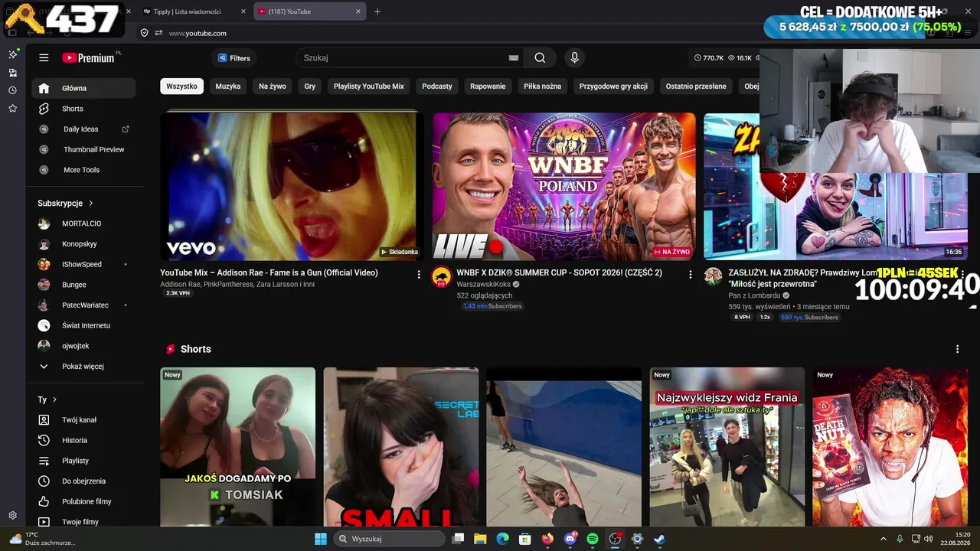Open the PatecWariatec channel subscription
The image size is (980, 551).
(84, 305)
